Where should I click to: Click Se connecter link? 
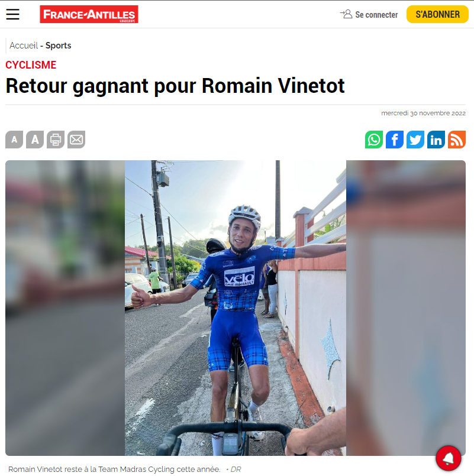(x=376, y=15)
